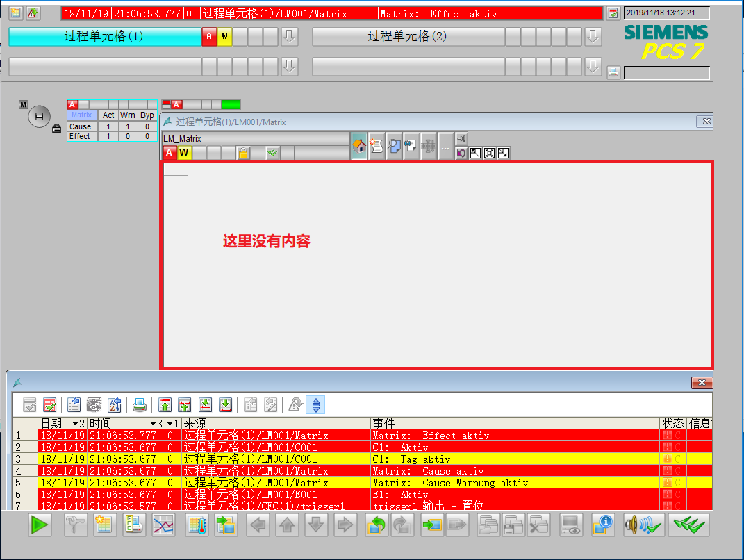Click the top alarm line Matrix: Effect aktiv
744x560 pixels.
[x=332, y=14]
